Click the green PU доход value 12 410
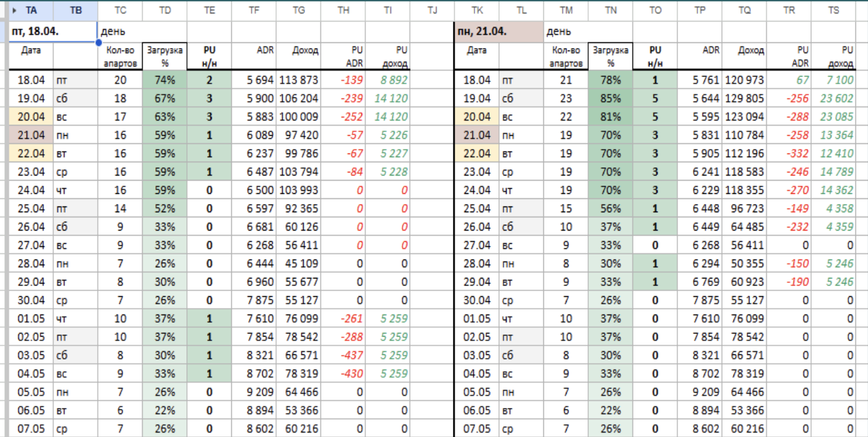Screen dimensions: 868x437 (833, 153)
